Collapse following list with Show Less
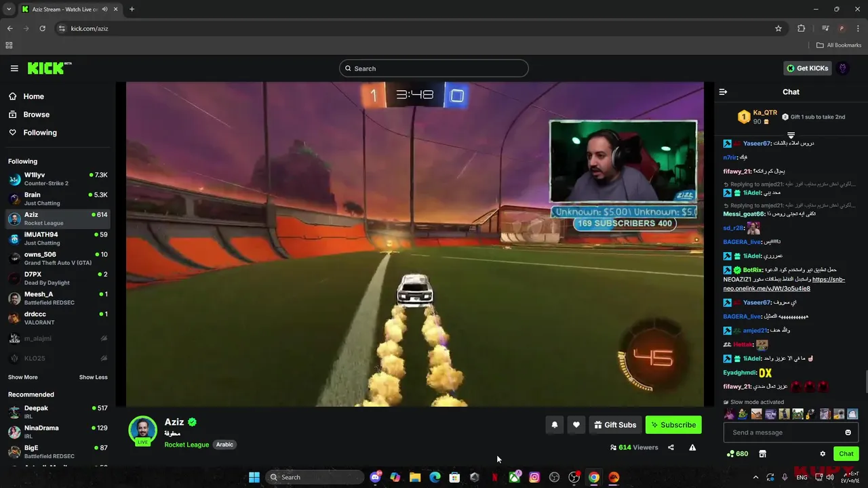Screen dimensions: 868x488 [x=93, y=378]
